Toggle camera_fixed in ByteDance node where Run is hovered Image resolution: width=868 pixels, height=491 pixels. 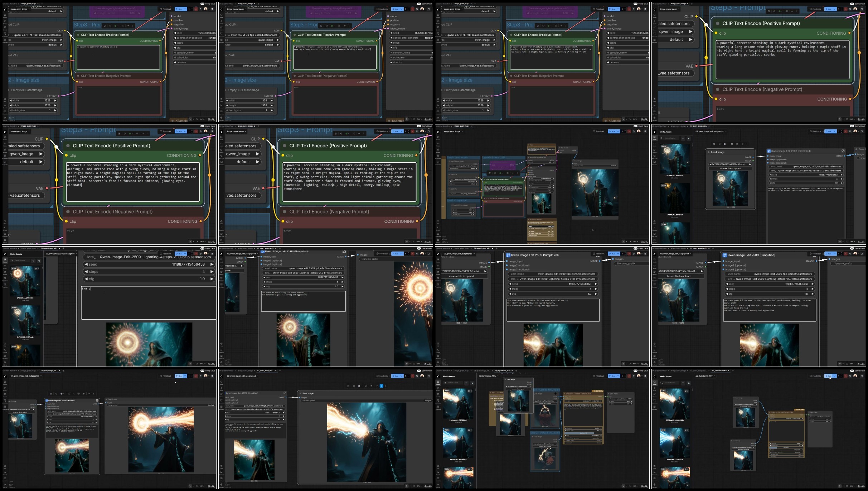802,454
